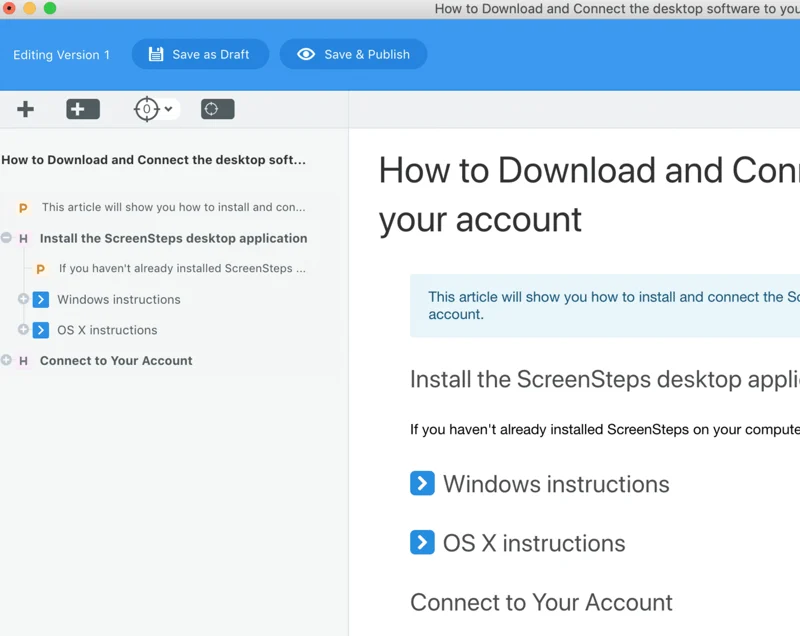Click the plus icon to add content block

point(25,109)
